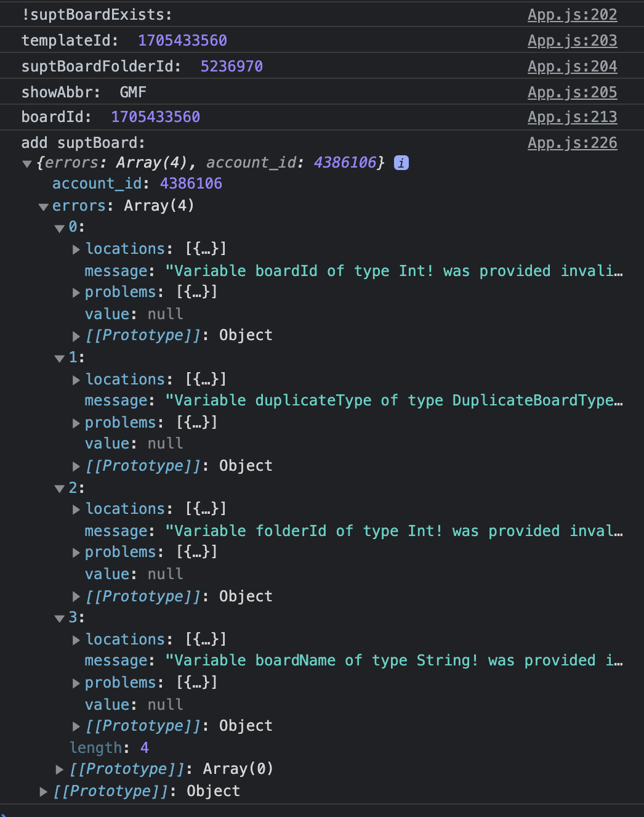This screenshot has width=644, height=817.
Task: Open the App.js:204 source link
Action: point(572,67)
